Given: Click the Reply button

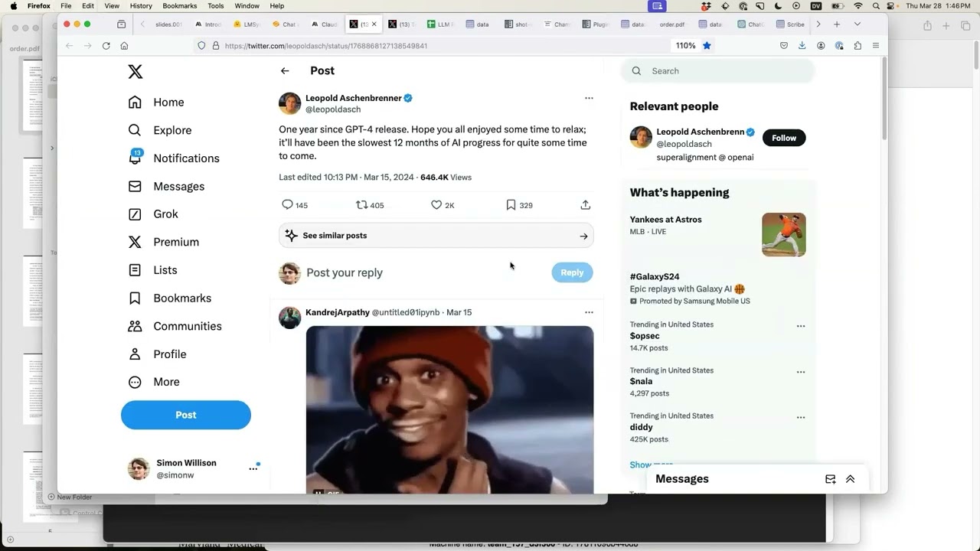Looking at the screenshot, I should 572,272.
